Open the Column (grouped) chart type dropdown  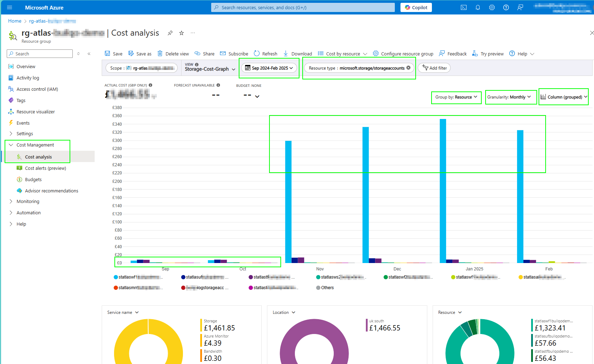pos(564,97)
